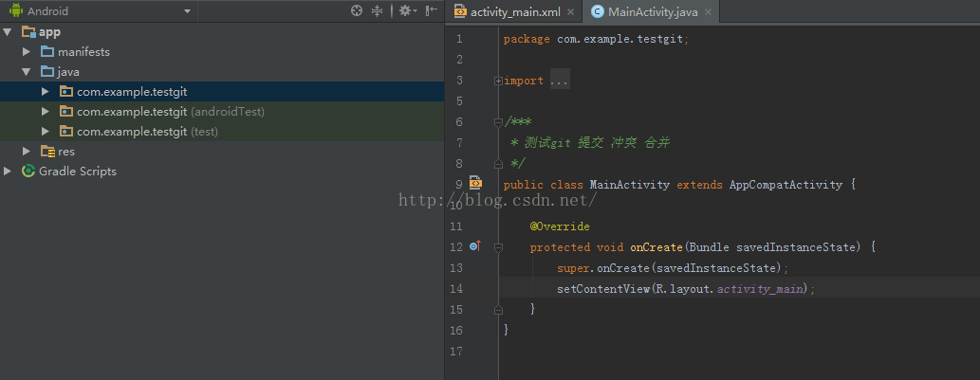The image size is (980, 380).
Task: Expand the manifests folder arrow
Action: click(x=27, y=51)
